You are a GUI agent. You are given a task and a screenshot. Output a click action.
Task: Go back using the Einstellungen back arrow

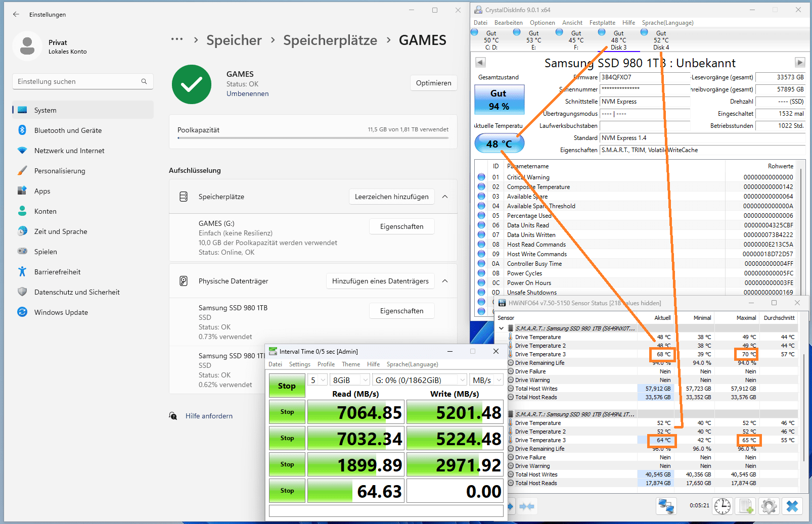(x=16, y=14)
